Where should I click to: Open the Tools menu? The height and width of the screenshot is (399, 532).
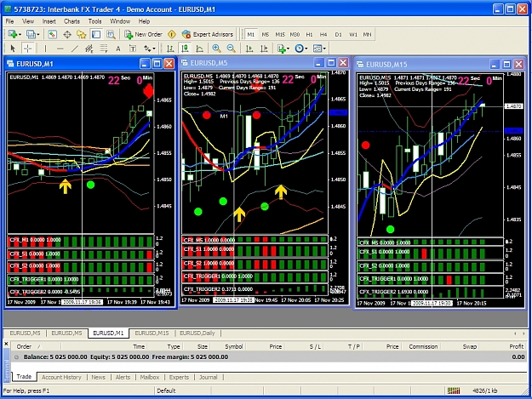pyautogui.click(x=95, y=21)
